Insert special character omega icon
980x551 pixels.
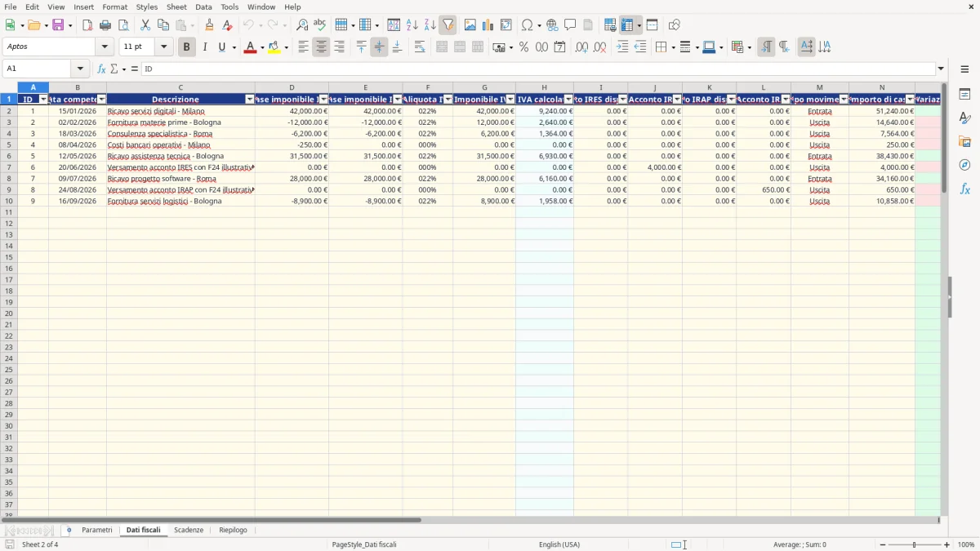(528, 25)
